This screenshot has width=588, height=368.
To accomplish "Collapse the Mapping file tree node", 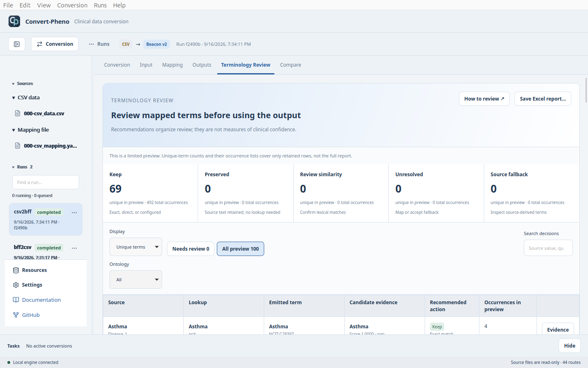I will click(13, 130).
